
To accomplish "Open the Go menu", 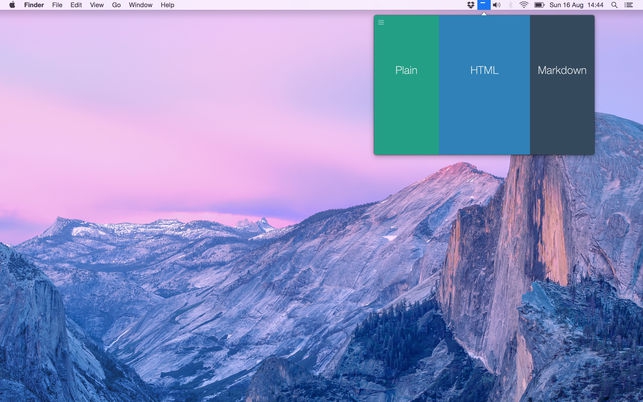I will [x=116, y=5].
